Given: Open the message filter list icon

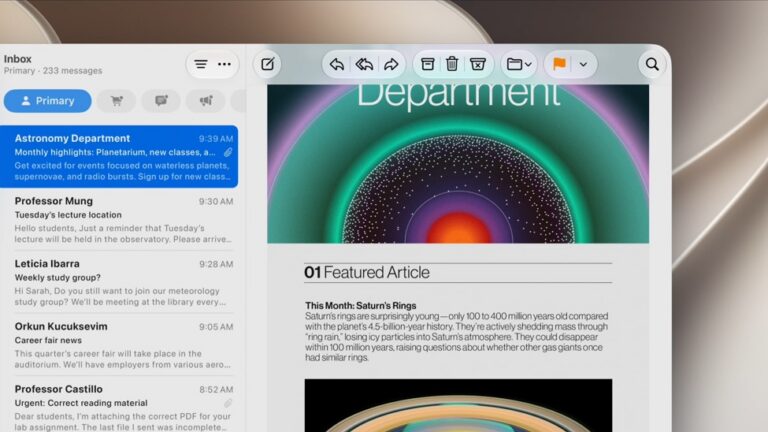Looking at the screenshot, I should coord(201,64).
